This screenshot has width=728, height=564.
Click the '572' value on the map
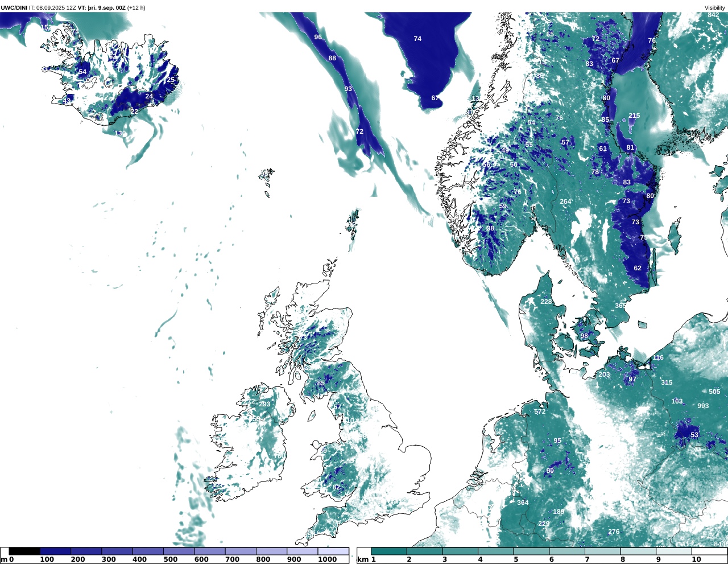pos(540,411)
